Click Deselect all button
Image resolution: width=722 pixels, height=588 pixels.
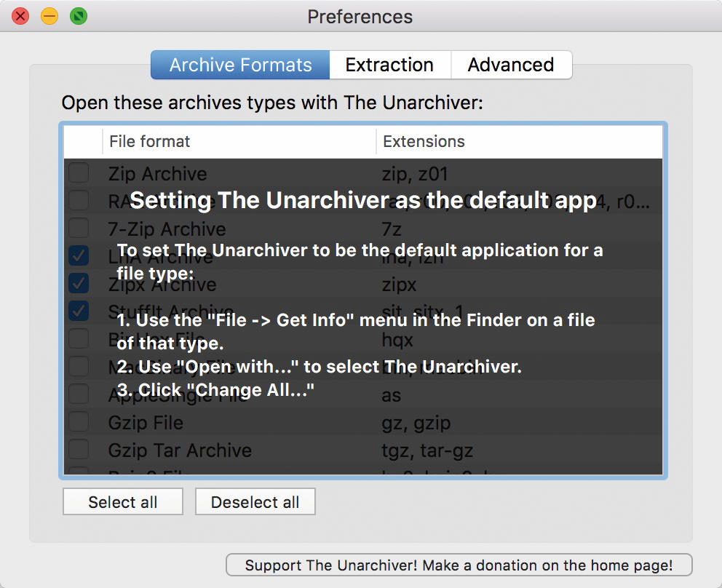255,502
